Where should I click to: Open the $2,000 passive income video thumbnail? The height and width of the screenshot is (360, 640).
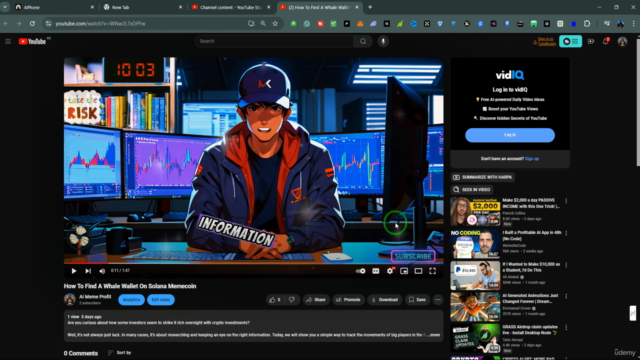pyautogui.click(x=475, y=211)
